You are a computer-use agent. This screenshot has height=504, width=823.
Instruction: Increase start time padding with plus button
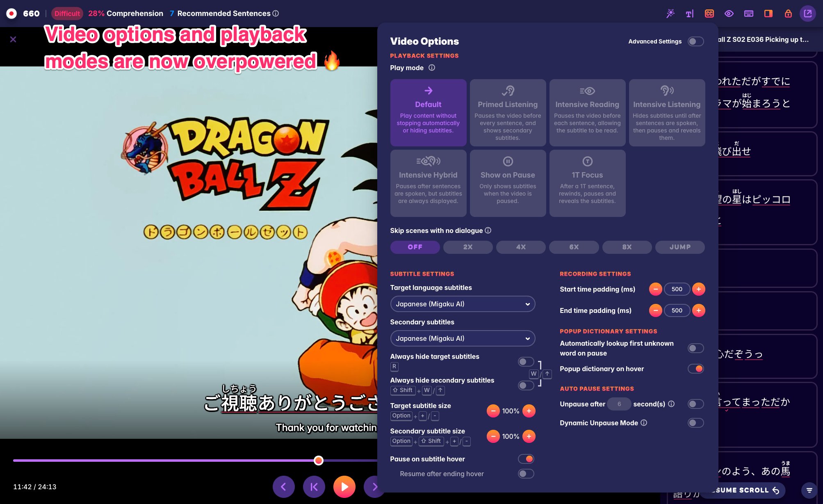pos(699,289)
